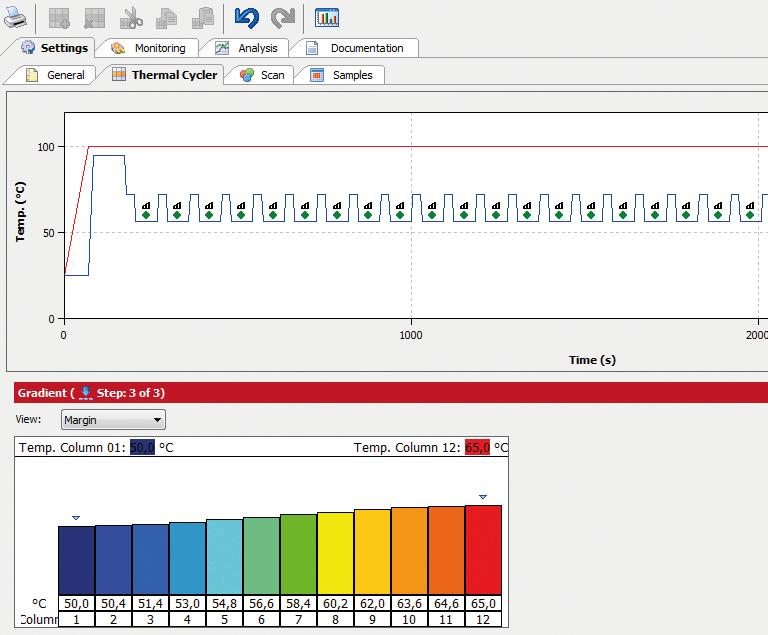Select the Thermal Cycler sub-tab

coord(165,75)
